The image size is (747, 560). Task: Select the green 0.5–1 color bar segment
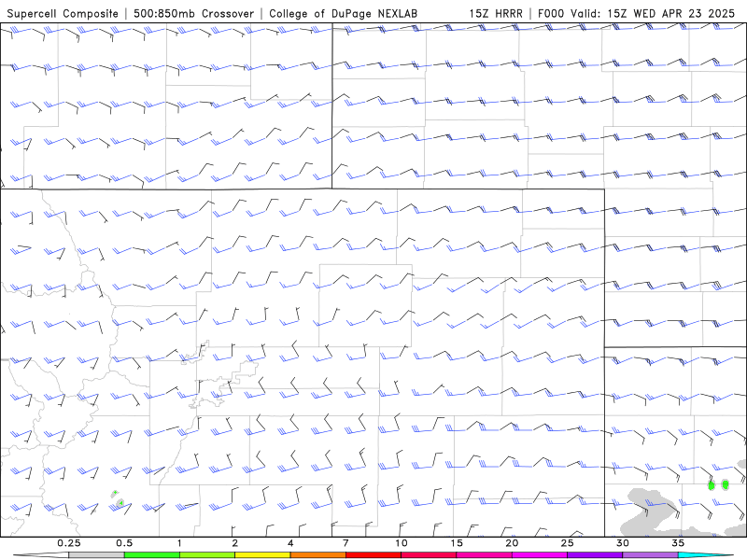point(152,555)
